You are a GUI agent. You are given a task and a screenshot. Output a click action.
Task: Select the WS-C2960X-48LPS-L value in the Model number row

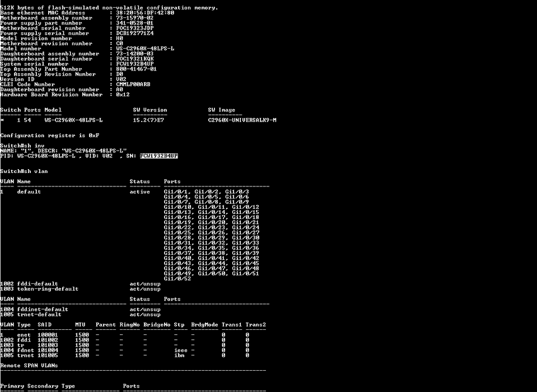[145, 49]
